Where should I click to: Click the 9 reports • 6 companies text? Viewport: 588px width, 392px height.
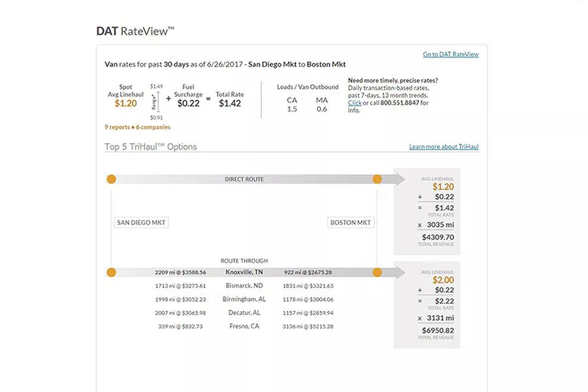pos(138,127)
